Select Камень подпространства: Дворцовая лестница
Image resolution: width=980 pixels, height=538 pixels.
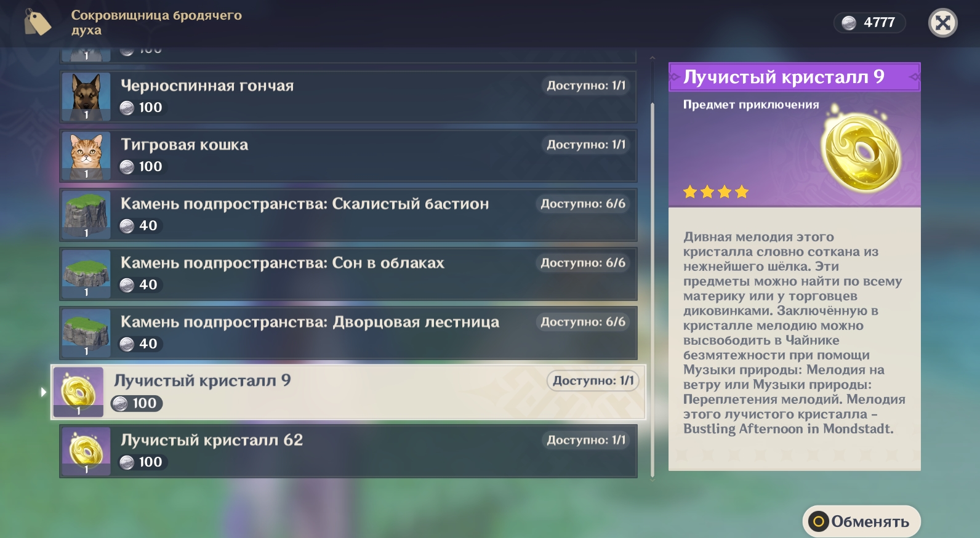(x=348, y=332)
